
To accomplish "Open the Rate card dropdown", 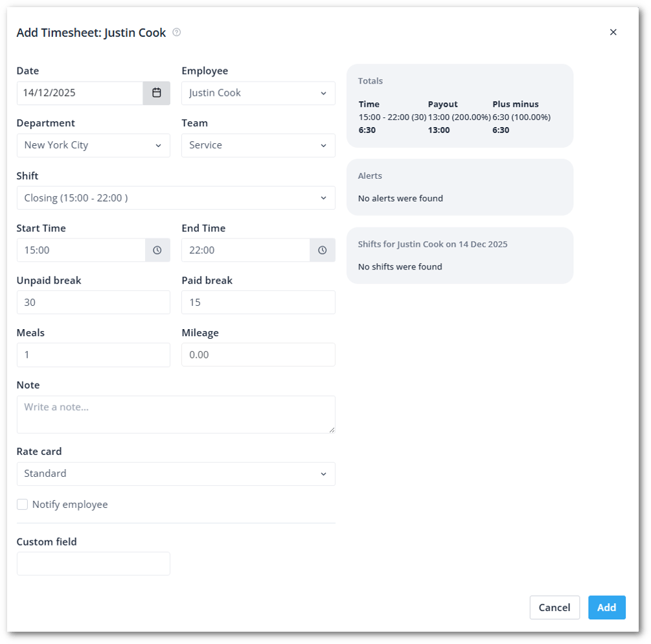I will pos(176,474).
